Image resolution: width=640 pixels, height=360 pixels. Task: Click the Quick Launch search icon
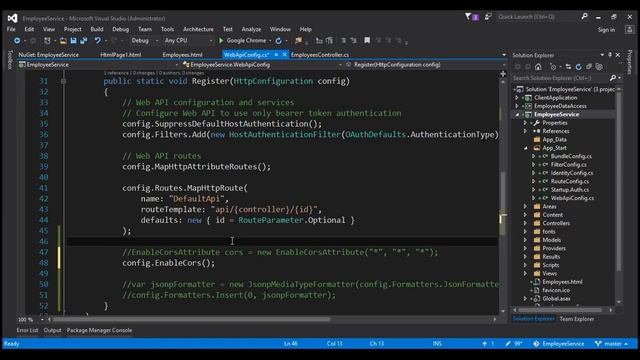pos(584,16)
